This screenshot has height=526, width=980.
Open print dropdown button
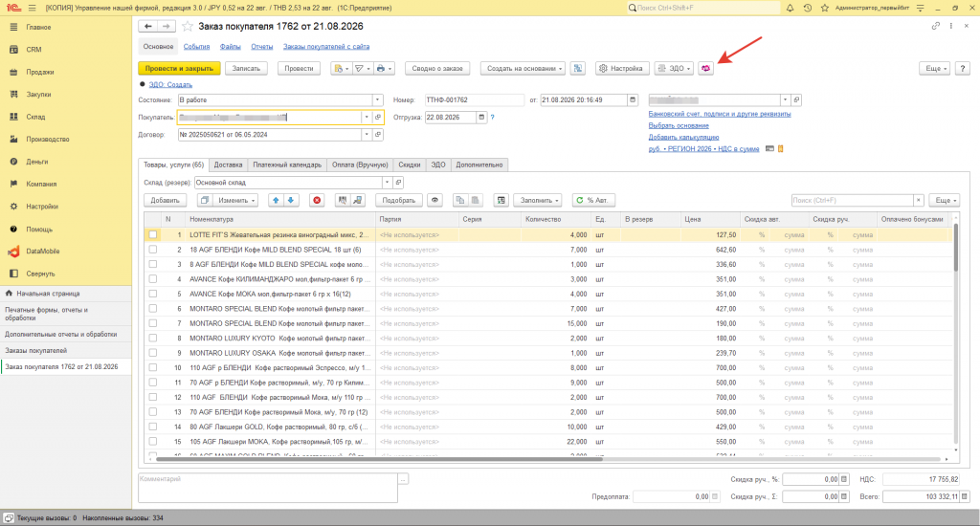click(384, 68)
